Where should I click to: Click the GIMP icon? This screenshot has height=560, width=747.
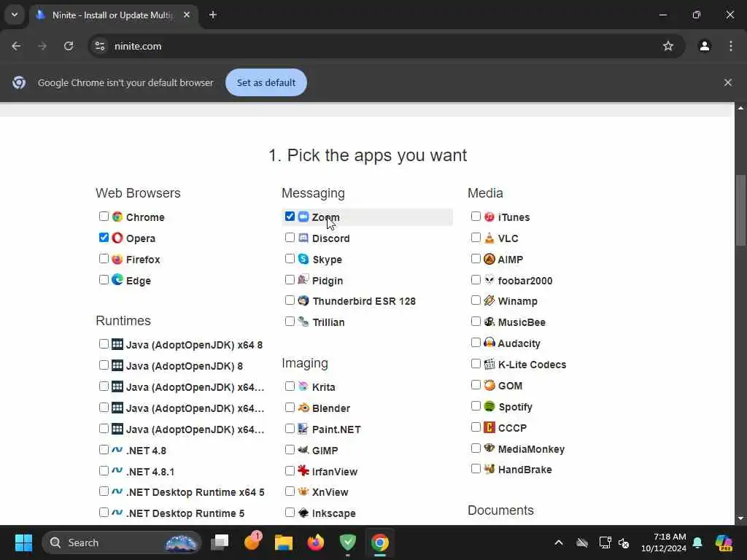click(303, 449)
